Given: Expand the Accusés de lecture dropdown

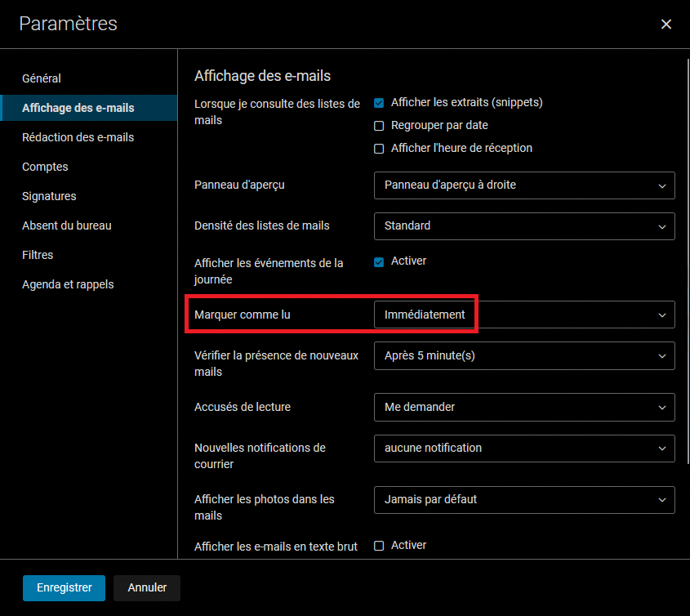Looking at the screenshot, I should pyautogui.click(x=524, y=407).
